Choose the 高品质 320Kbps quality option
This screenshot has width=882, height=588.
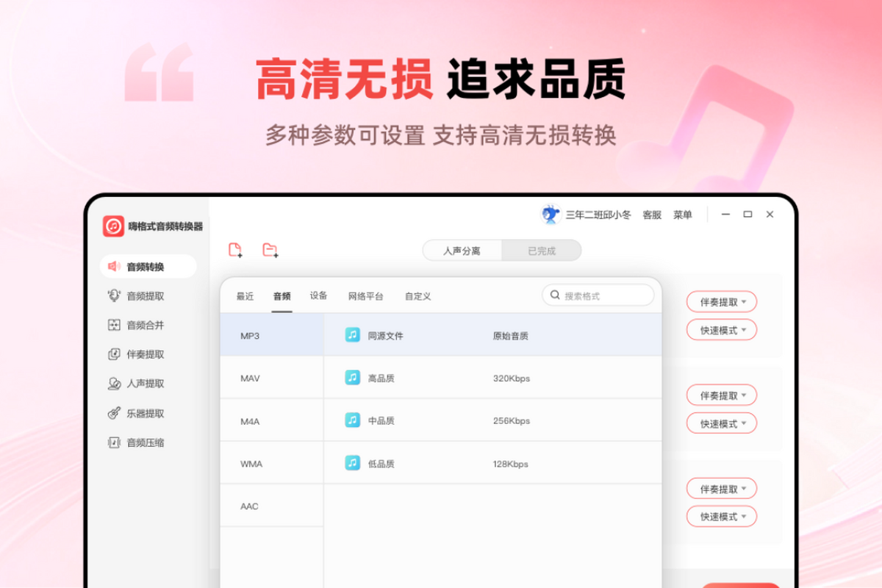point(441,377)
